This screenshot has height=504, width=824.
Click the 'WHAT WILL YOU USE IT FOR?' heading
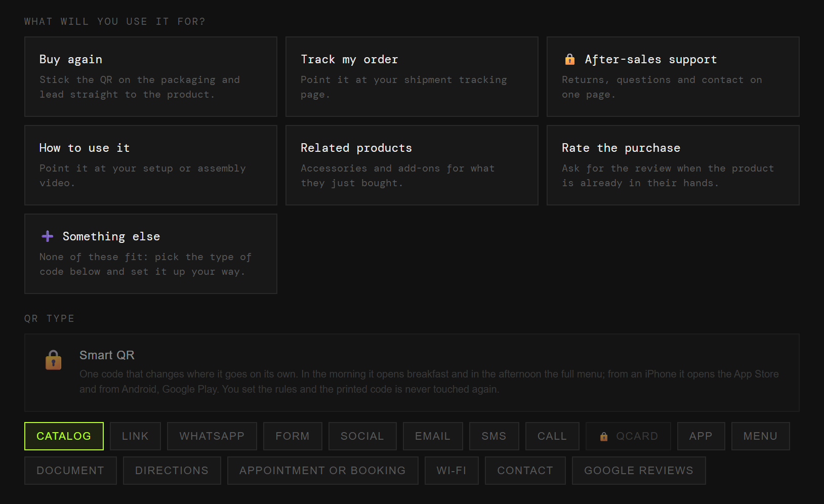pyautogui.click(x=115, y=21)
